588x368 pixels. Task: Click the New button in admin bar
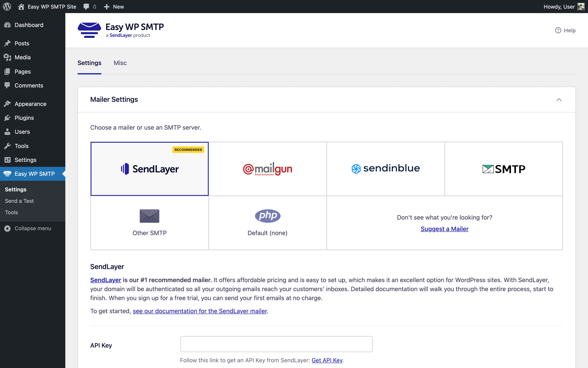(x=114, y=7)
